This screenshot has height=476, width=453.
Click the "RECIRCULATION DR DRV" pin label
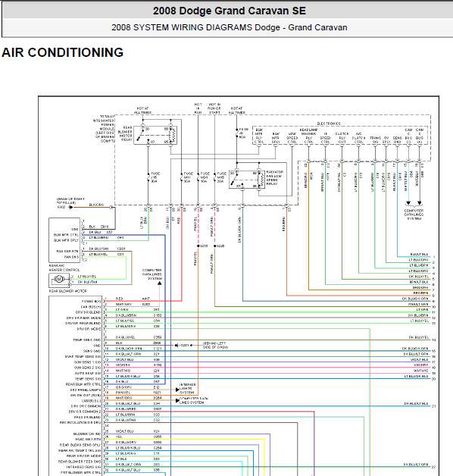80,423
